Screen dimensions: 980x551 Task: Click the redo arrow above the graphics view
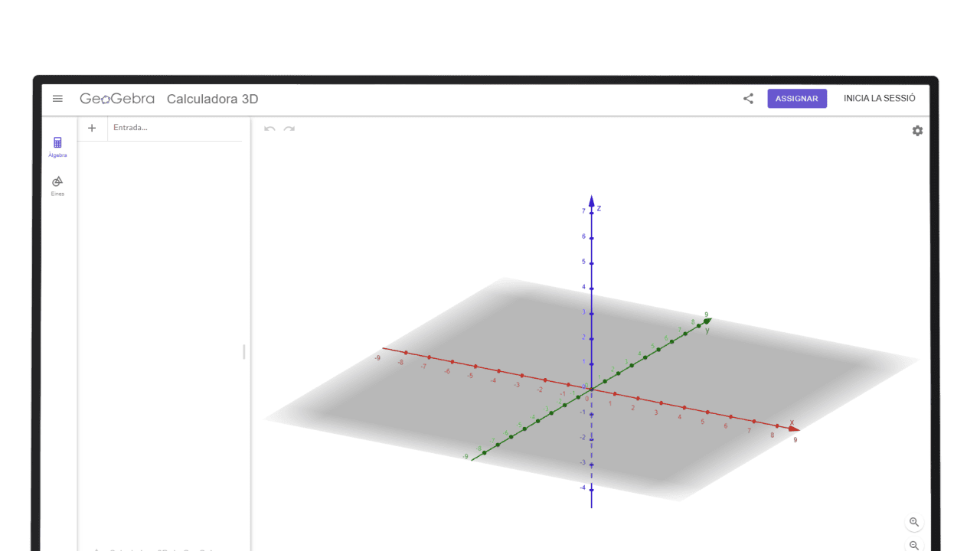click(289, 130)
